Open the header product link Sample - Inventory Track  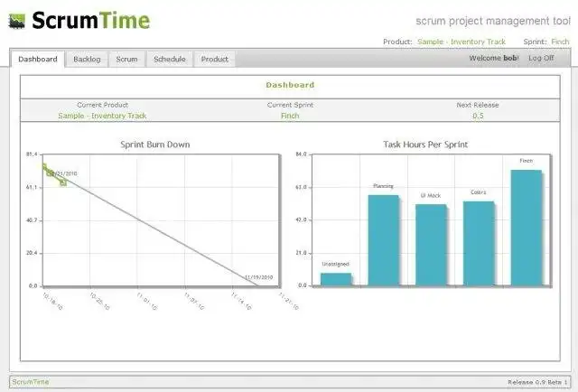click(461, 42)
